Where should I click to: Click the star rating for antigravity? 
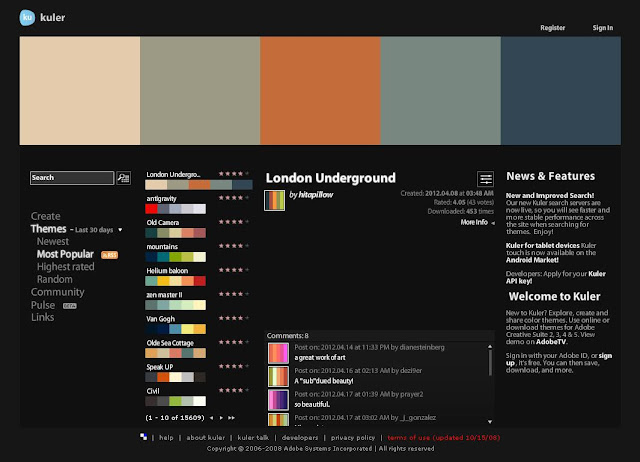(x=234, y=198)
